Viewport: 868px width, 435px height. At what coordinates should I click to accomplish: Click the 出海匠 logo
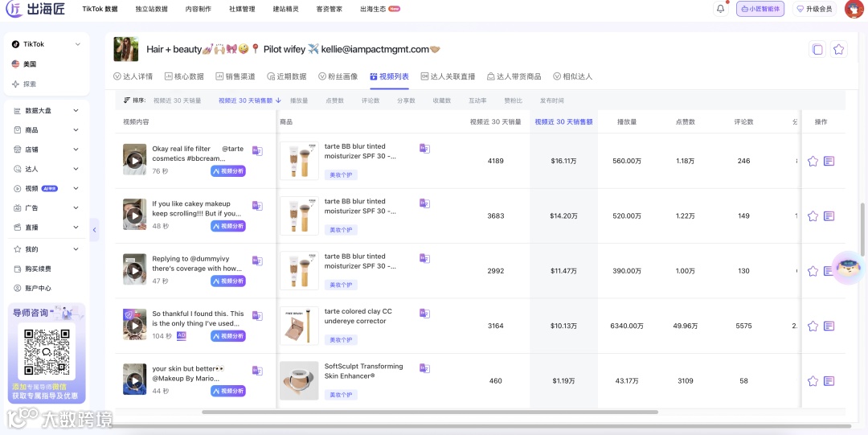(x=36, y=9)
